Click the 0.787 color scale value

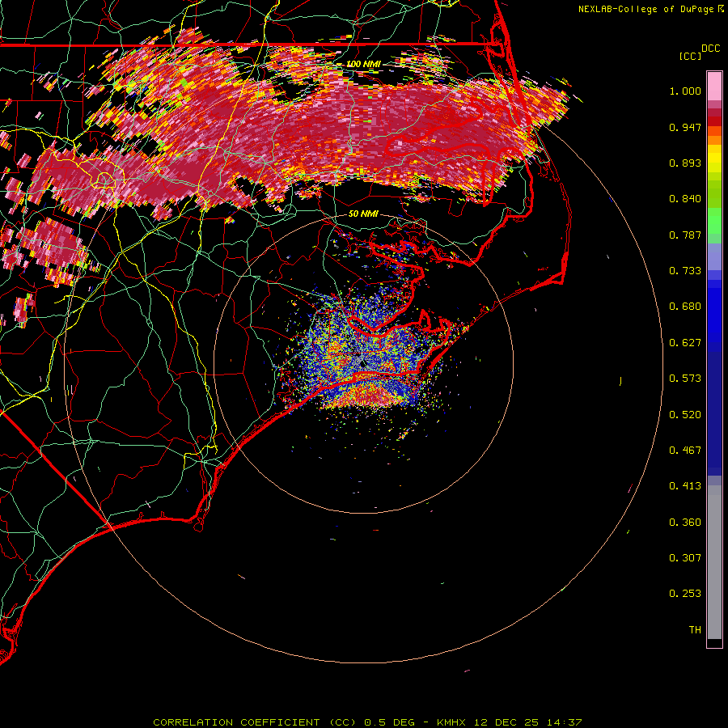point(685,235)
